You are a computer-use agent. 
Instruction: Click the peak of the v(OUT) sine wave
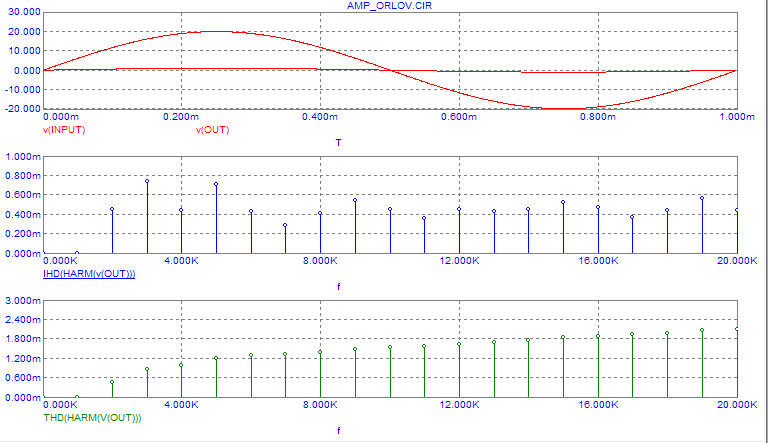pos(216,31)
